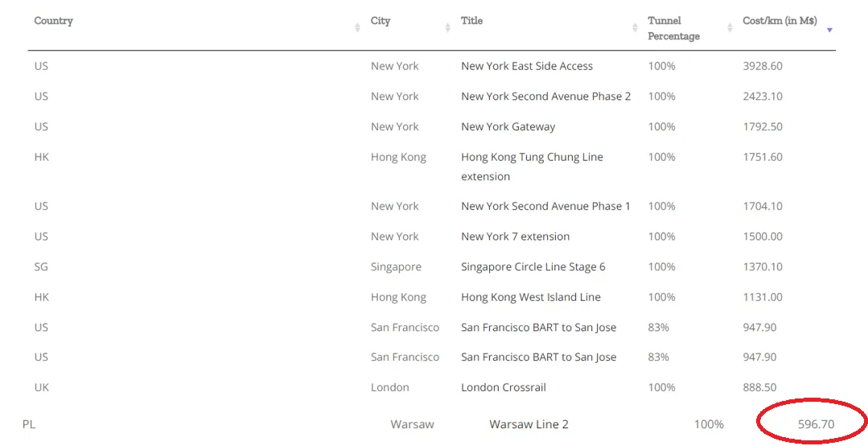Click city London
Image resolution: width=868 pixels, height=446 pixels.
[389, 387]
